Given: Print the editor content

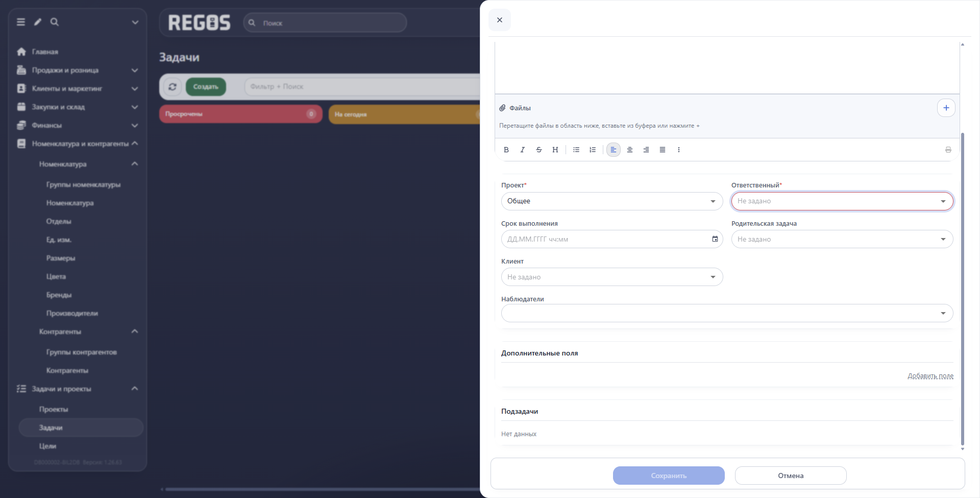Looking at the screenshot, I should coord(948,150).
